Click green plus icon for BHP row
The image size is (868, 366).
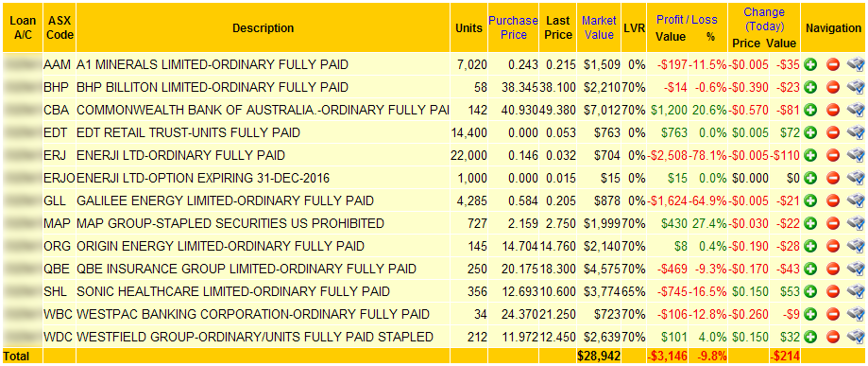pyautogui.click(x=811, y=88)
